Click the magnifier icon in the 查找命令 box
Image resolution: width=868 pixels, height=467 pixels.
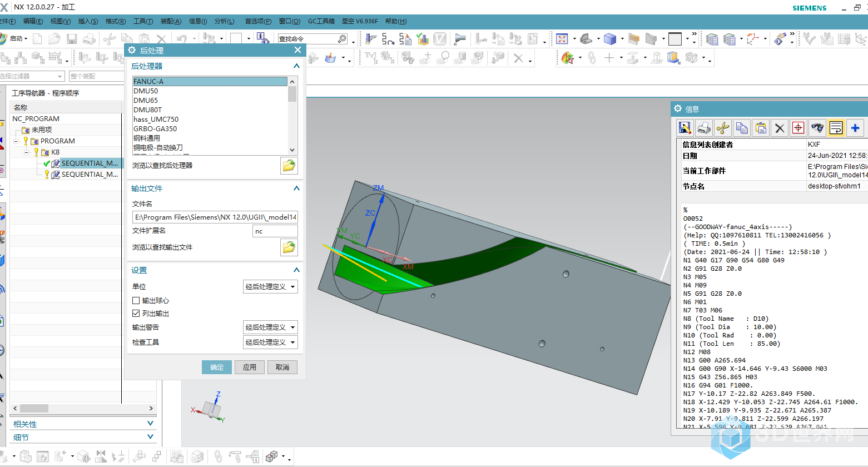[x=342, y=39]
